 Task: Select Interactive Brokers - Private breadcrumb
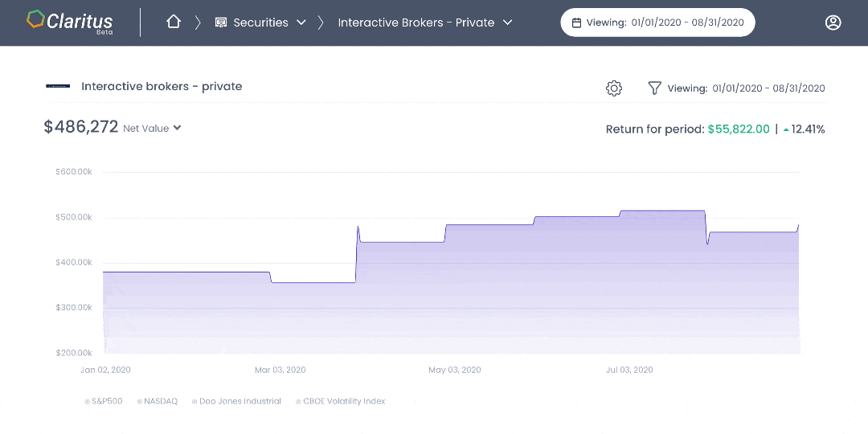tap(416, 23)
